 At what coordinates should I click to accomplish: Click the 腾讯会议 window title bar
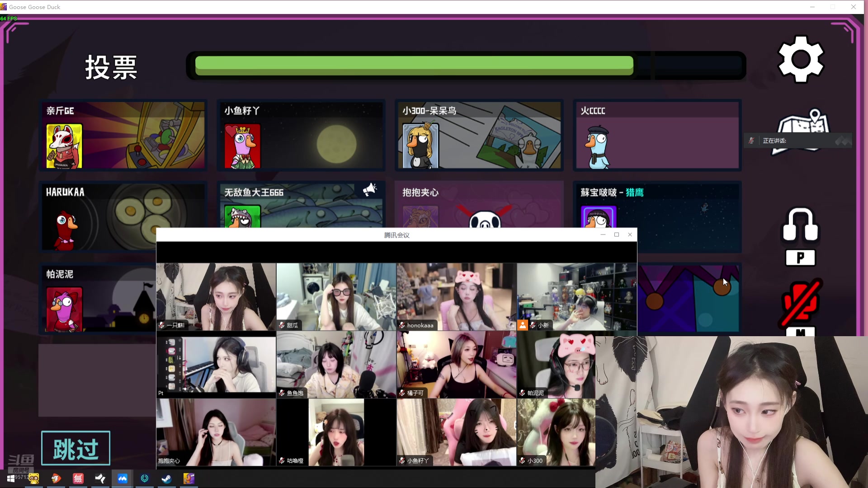pyautogui.click(x=396, y=235)
